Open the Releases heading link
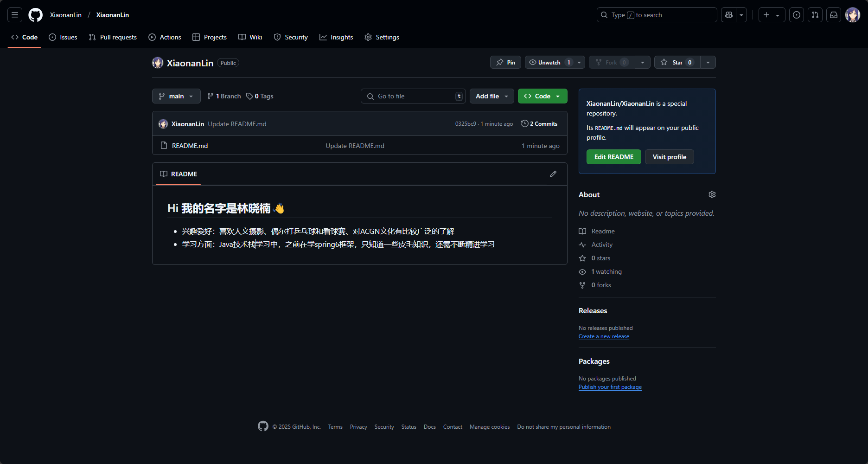Screen dimensions: 868x464 593,310
